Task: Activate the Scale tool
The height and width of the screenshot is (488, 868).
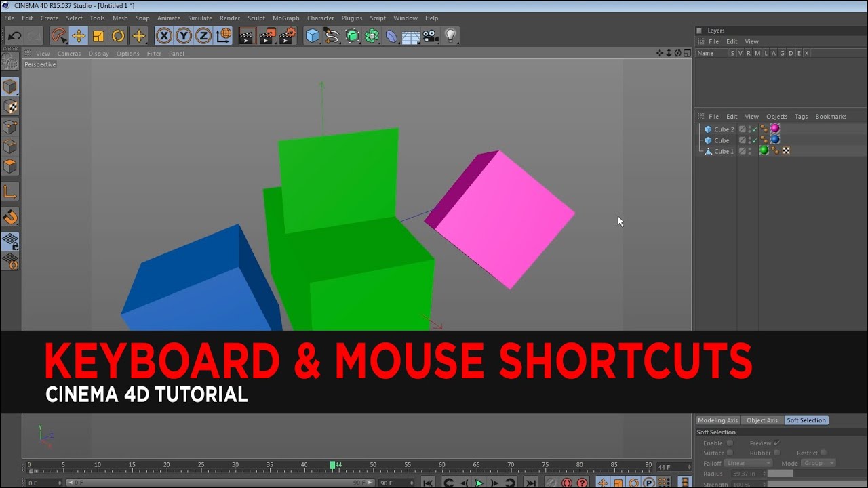Action: click(98, 36)
